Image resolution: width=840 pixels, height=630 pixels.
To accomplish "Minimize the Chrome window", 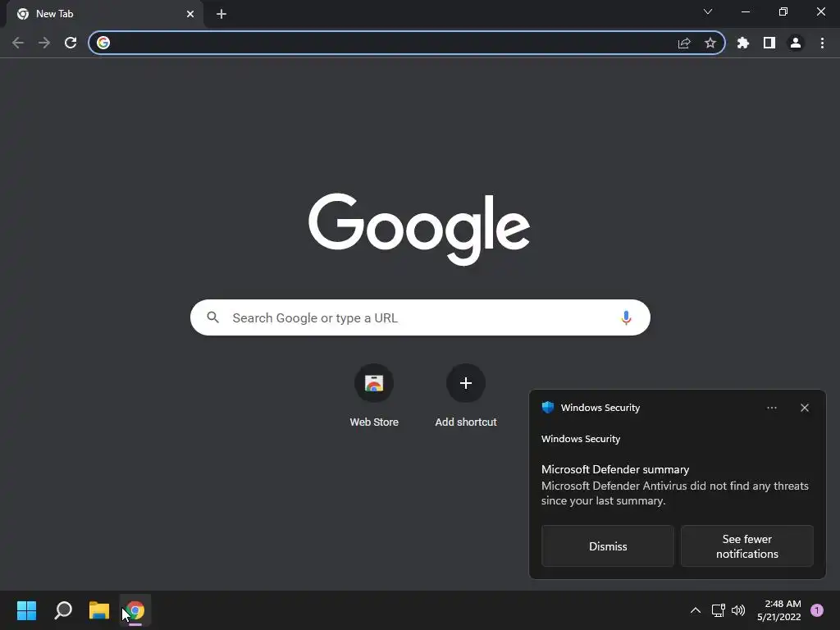I will click(746, 11).
